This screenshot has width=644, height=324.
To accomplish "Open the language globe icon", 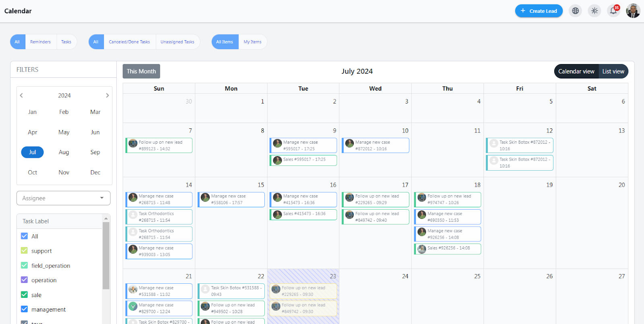I will click(576, 11).
